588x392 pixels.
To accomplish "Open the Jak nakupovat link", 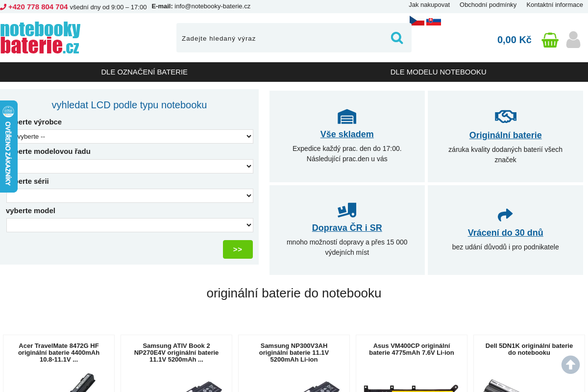I will click(x=429, y=5).
